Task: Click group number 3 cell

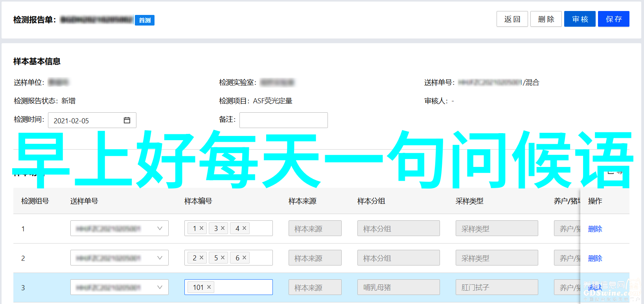Action: (x=23, y=288)
